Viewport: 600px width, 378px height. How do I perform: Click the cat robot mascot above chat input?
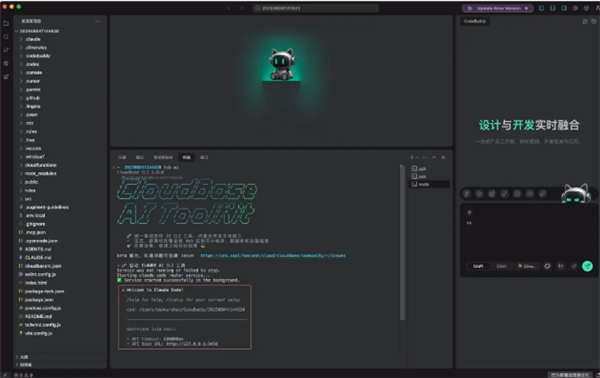575,193
